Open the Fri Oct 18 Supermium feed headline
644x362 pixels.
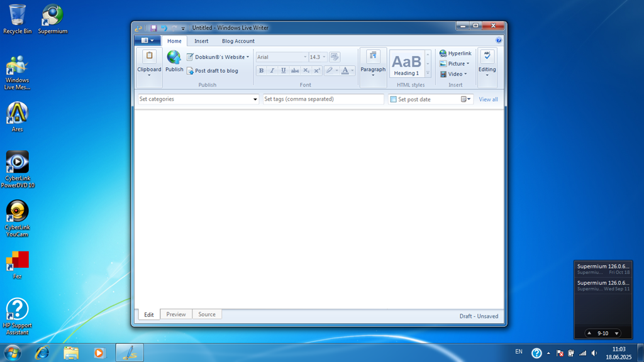pyautogui.click(x=603, y=269)
